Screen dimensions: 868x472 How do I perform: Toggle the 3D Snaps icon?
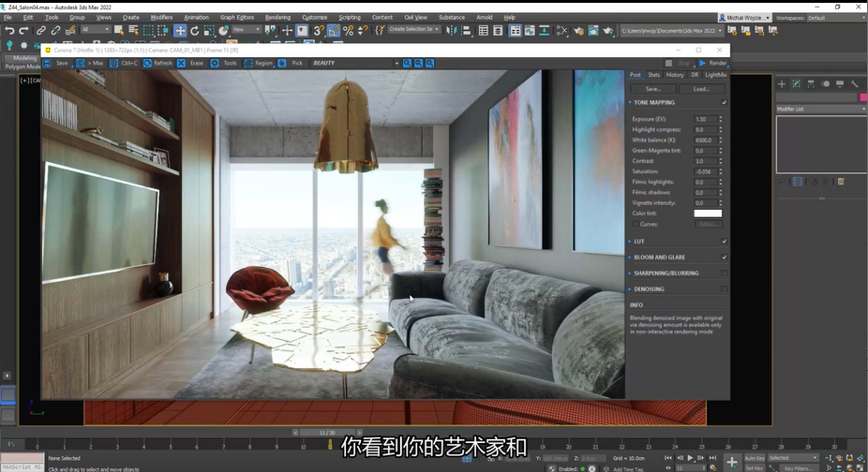coord(319,30)
